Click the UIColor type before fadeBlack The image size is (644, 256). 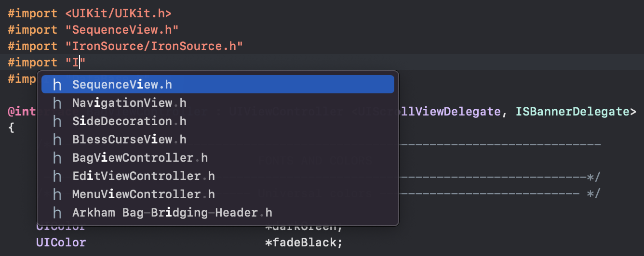coord(61,243)
